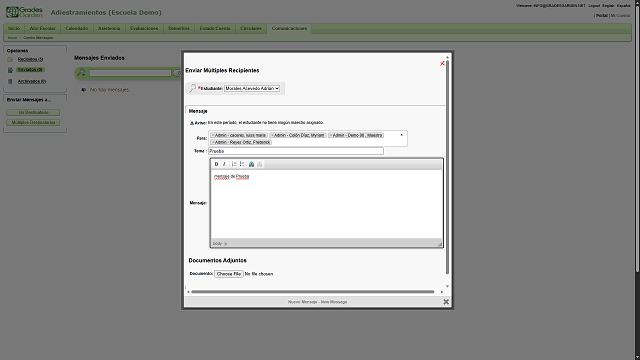Open the Inicio tab

[14, 28]
